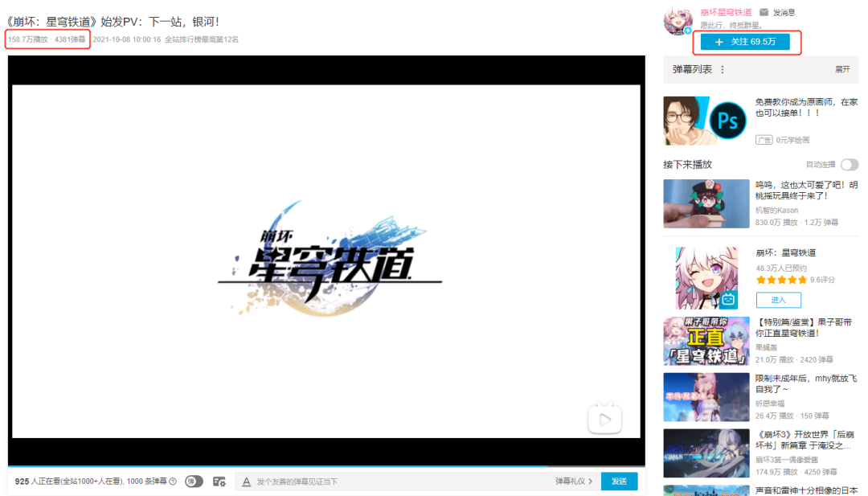
Task: Open the 崩坏：星穹铁道 game card image
Action: 707,278
